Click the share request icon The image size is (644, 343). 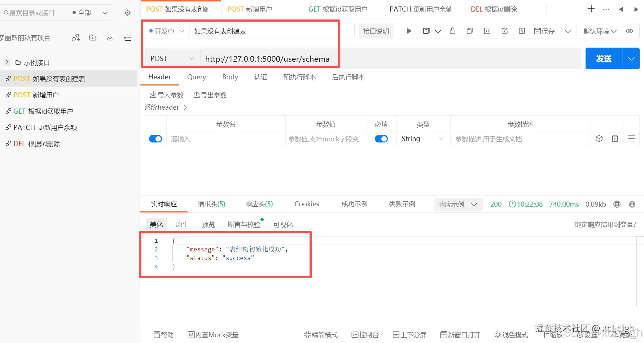pos(504,31)
